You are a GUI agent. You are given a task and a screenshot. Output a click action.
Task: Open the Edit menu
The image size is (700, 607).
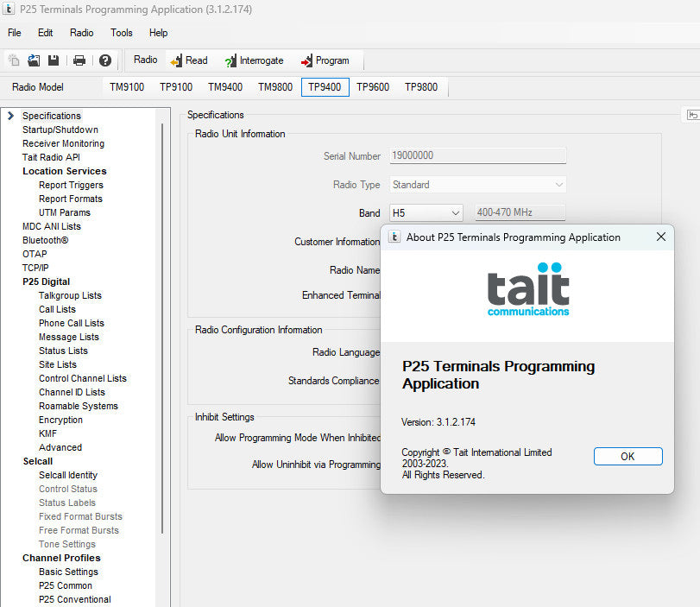(45, 33)
